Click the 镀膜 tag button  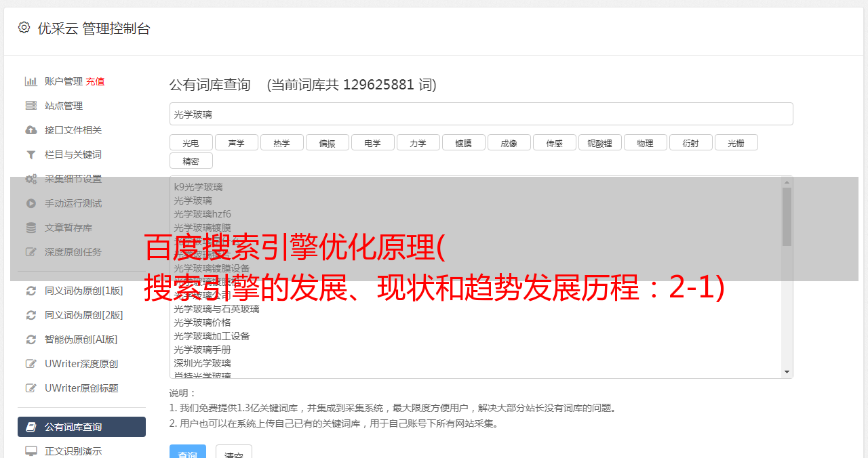pos(463,142)
